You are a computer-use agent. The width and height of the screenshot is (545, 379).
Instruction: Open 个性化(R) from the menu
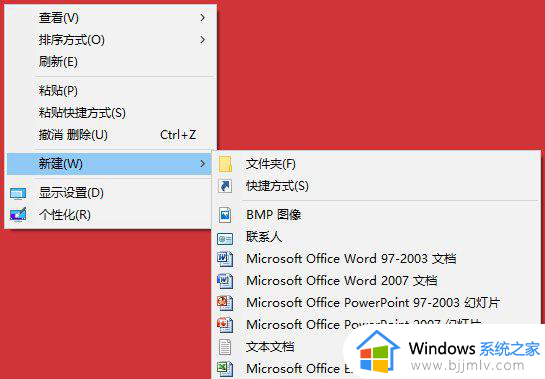109,215
